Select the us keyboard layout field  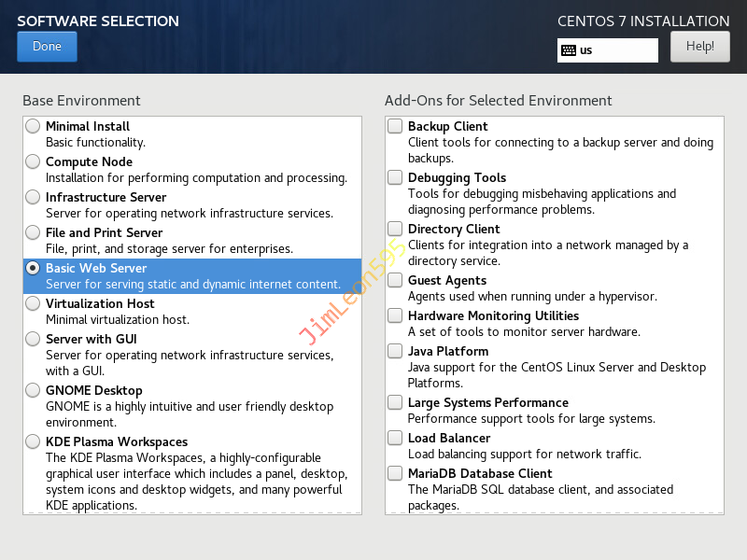[616, 50]
